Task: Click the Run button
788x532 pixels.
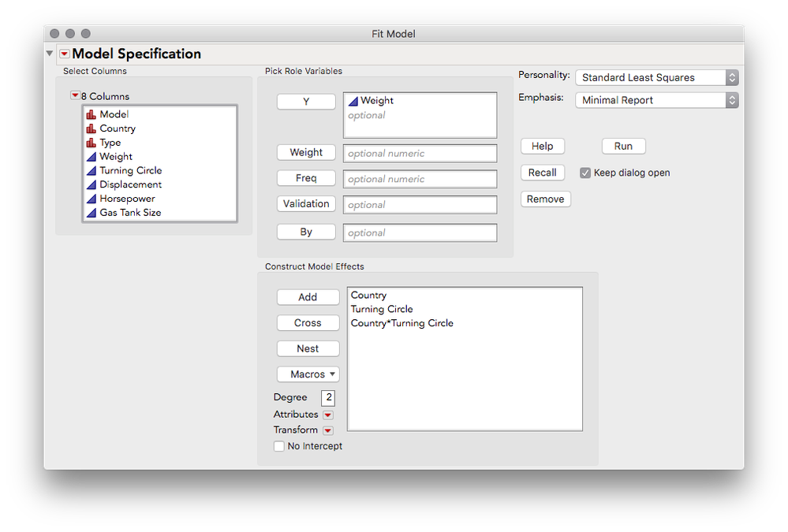Action: [x=624, y=146]
